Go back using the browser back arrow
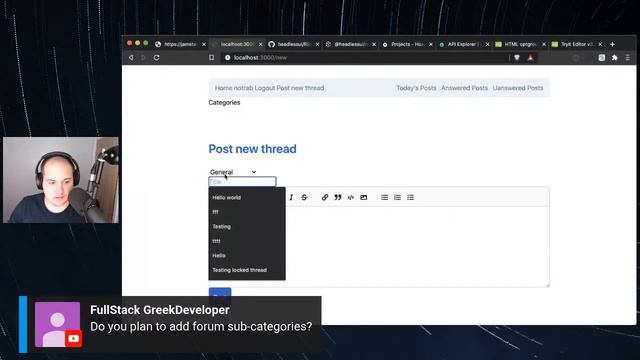The width and height of the screenshot is (640, 360). pos(131,58)
